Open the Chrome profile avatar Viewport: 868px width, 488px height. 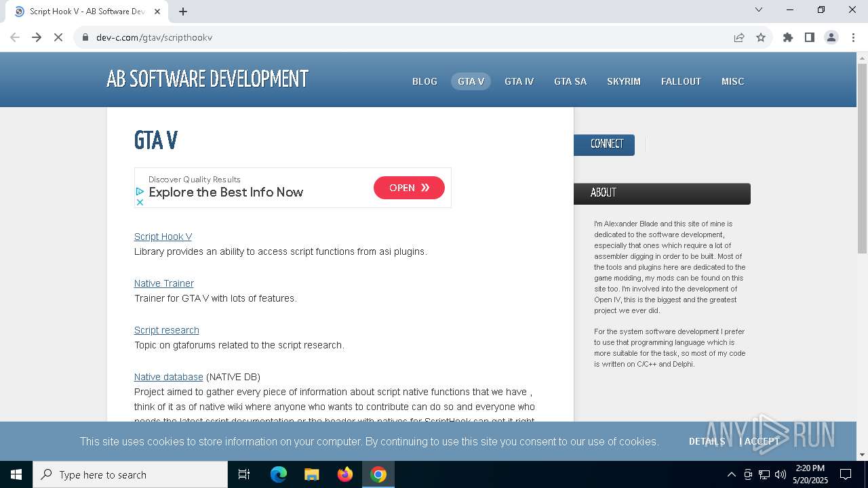point(831,37)
